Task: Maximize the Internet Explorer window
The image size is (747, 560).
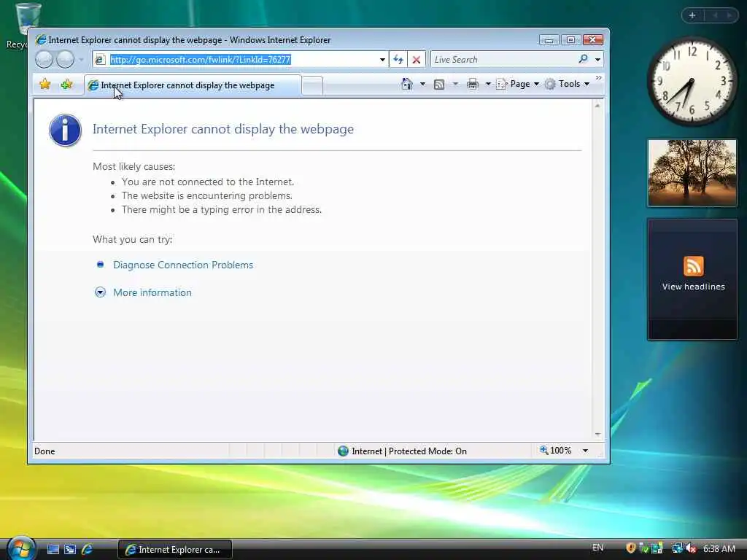Action: (x=570, y=40)
